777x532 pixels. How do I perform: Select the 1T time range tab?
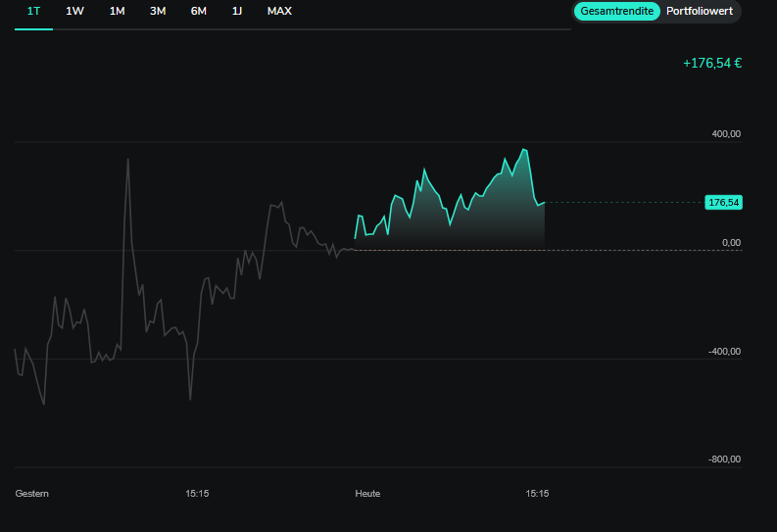(x=33, y=12)
